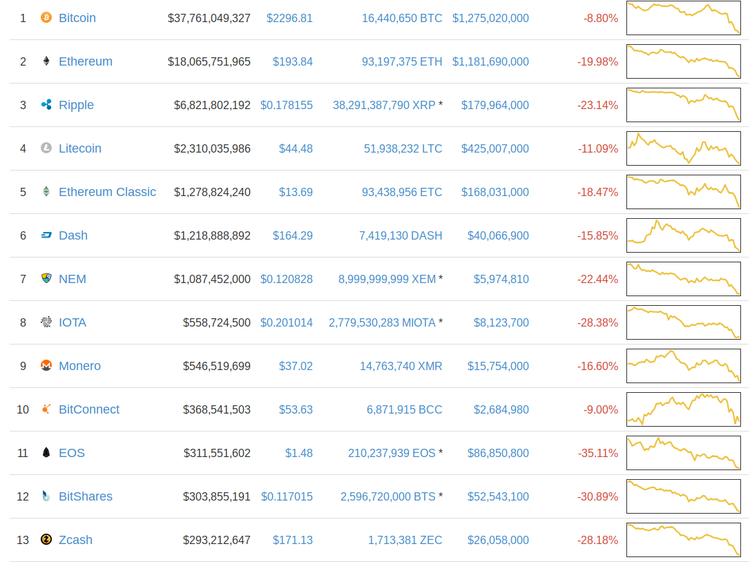This screenshot has width=750, height=562.
Task: Select Ethereum market cap $18,065,751,965
Action: tap(209, 62)
